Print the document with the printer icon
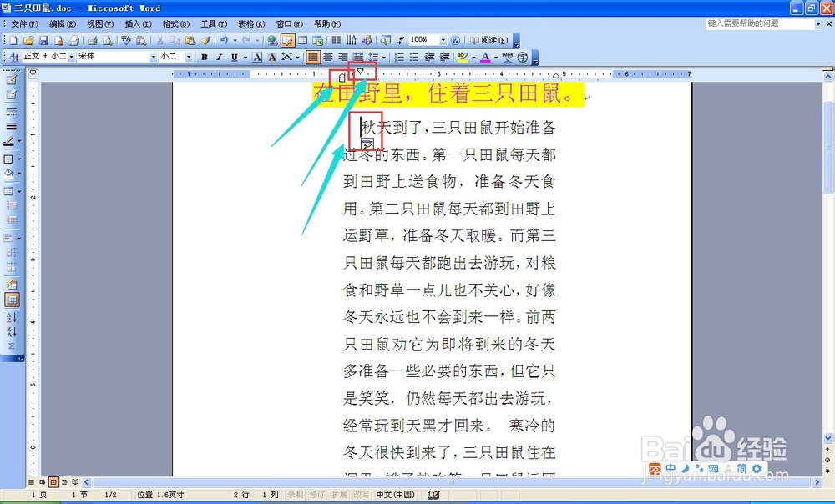The height and width of the screenshot is (504, 835). pos(93,40)
